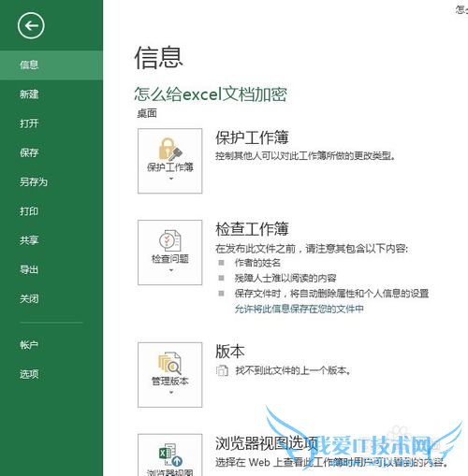Click the 版本 section heading
The image size is (468, 476).
(x=230, y=352)
